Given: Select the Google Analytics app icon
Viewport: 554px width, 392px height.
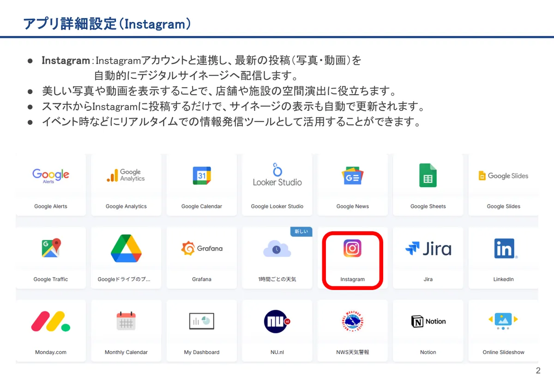Looking at the screenshot, I should click(x=126, y=175).
